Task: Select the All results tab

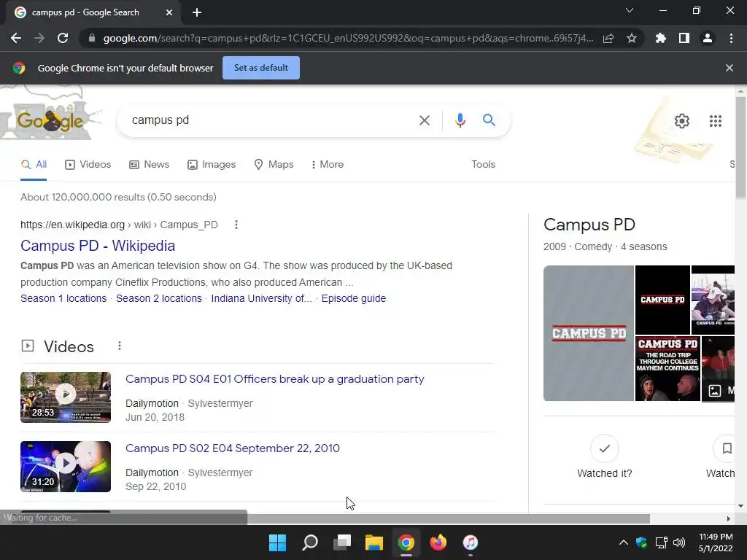Action: pyautogui.click(x=34, y=164)
